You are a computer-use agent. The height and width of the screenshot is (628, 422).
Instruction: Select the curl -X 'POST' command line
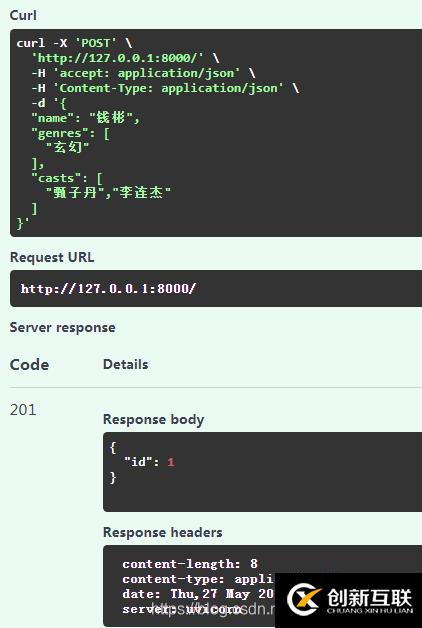[74, 43]
